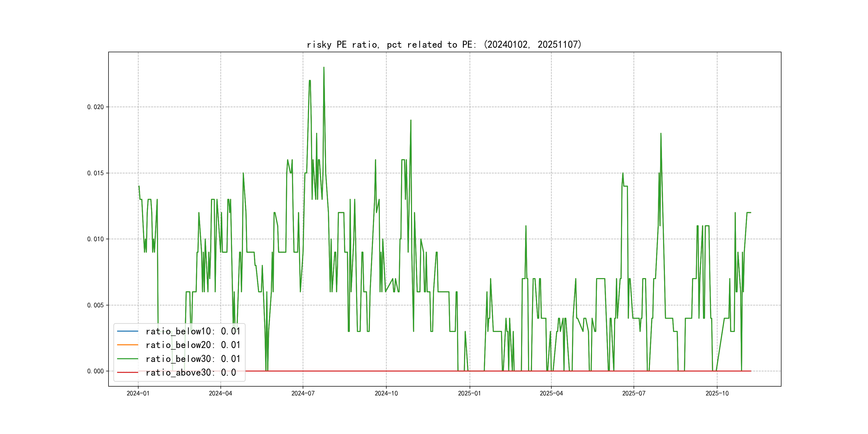This screenshot has width=868, height=434.
Task: Click the 0.020 y-axis tick label
Action: (95, 107)
